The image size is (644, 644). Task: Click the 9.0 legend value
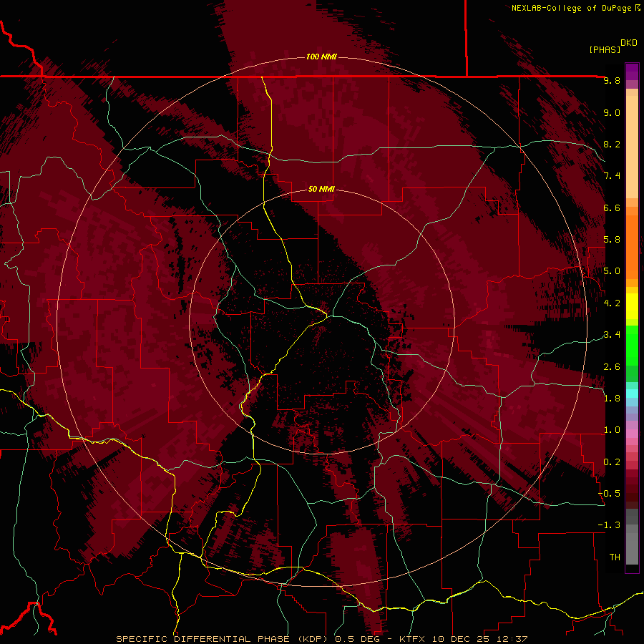[x=612, y=112]
